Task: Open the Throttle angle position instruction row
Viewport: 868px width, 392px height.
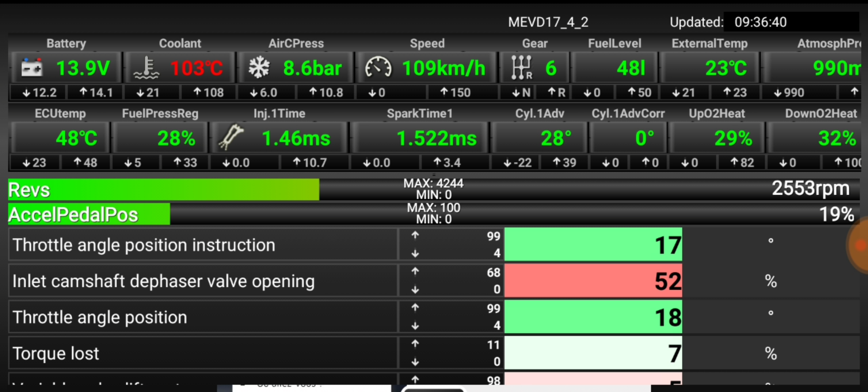Action: pyautogui.click(x=203, y=245)
